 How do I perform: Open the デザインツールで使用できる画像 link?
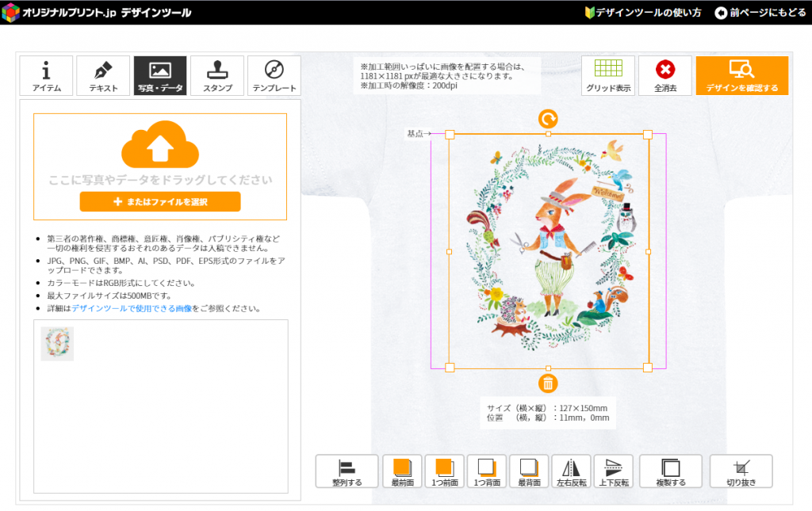tap(132, 308)
